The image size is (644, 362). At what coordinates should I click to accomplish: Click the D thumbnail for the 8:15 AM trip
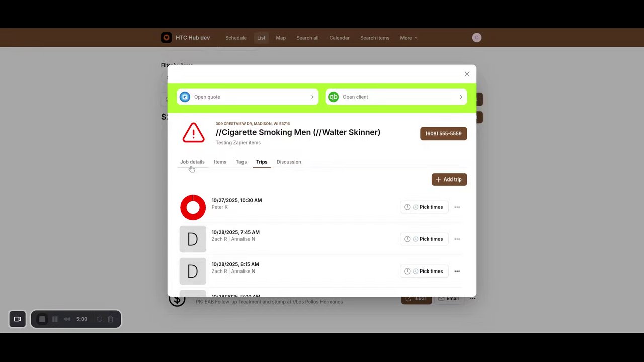[193, 271]
